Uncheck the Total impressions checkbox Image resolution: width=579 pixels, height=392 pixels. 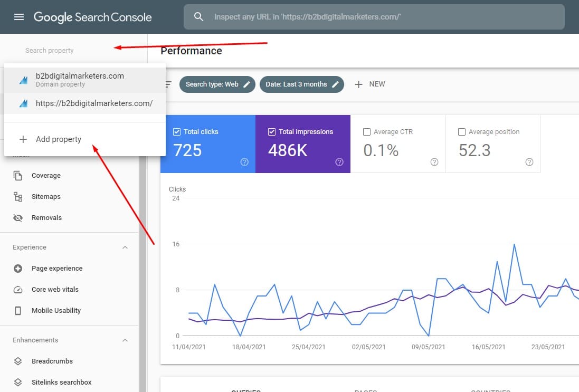tap(272, 132)
